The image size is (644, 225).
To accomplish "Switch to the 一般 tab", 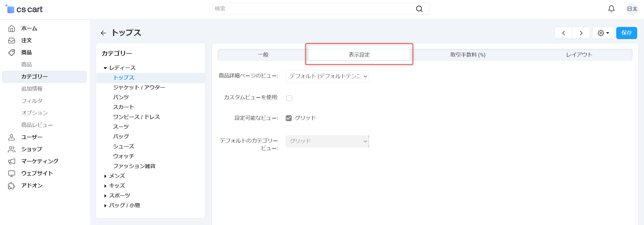I will [x=263, y=55].
